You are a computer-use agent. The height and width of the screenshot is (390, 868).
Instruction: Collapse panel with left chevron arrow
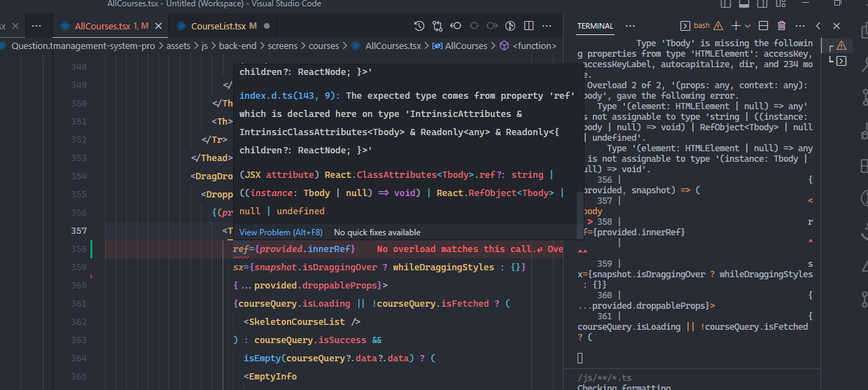coord(818,26)
